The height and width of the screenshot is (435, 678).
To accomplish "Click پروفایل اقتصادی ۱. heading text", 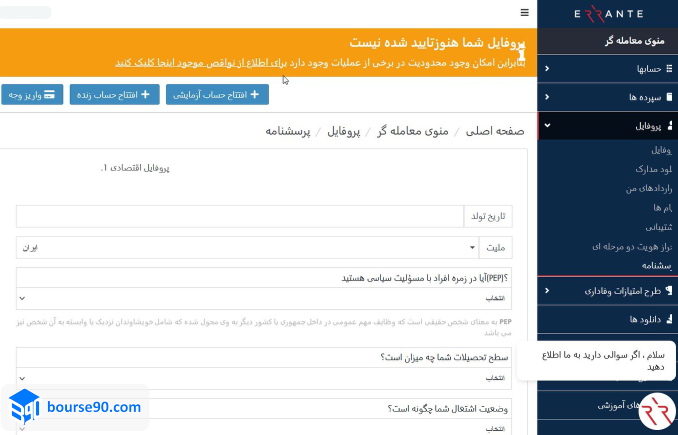I will pyautogui.click(x=135, y=168).
